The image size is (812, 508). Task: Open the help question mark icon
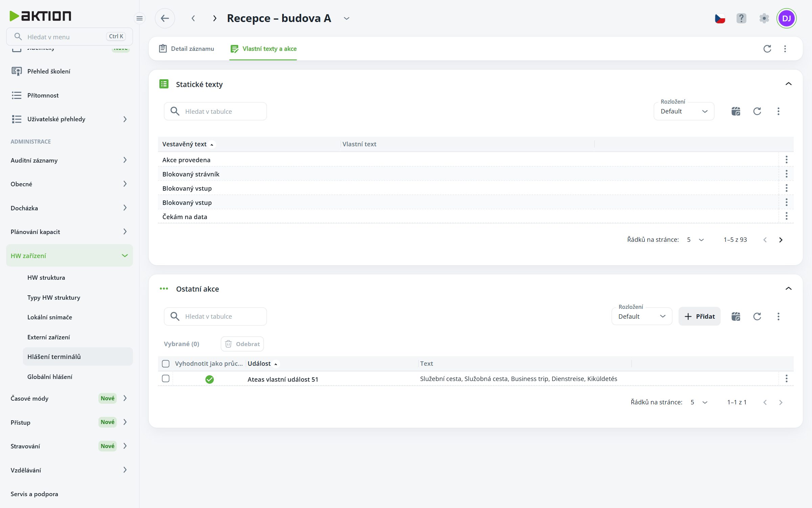[x=741, y=18]
